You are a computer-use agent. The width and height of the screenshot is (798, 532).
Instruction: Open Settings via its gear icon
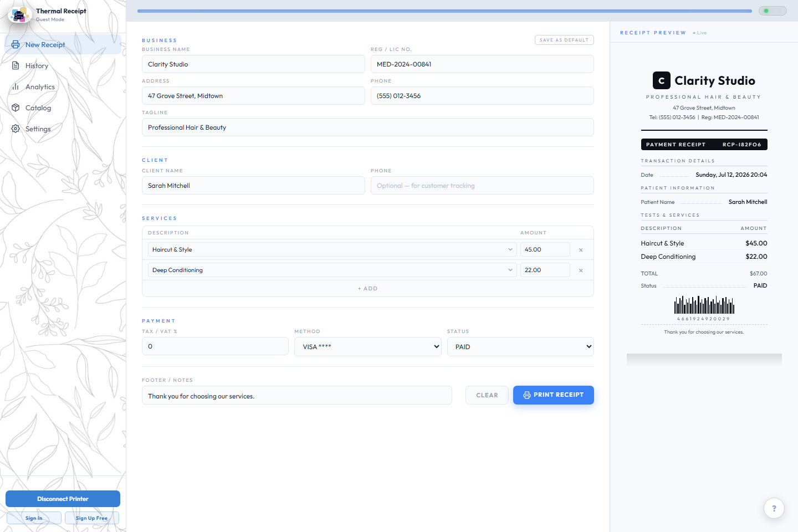(x=16, y=129)
